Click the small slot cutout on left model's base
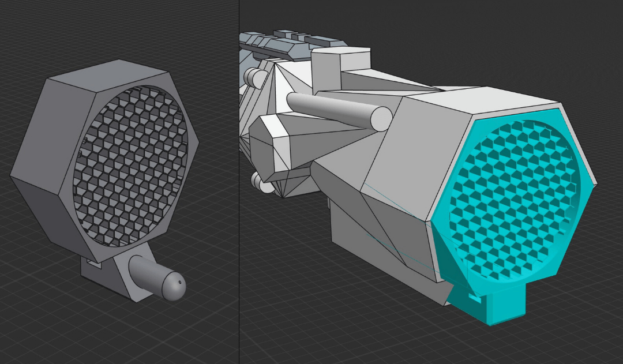 click(92, 262)
